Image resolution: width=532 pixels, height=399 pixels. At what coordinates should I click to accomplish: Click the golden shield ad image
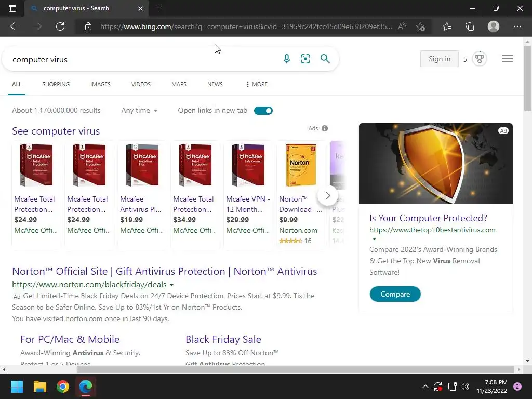(x=436, y=164)
